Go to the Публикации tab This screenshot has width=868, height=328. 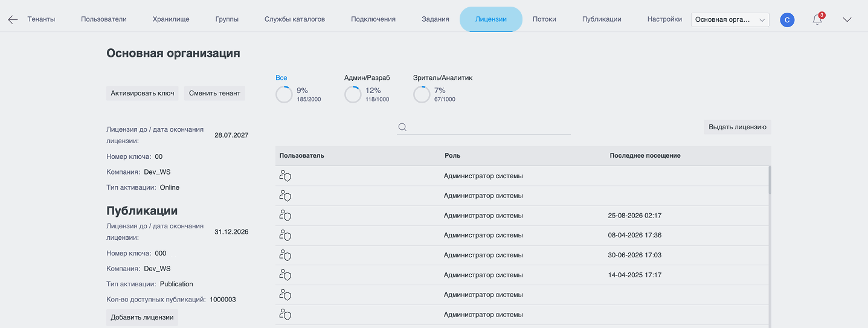click(x=602, y=19)
